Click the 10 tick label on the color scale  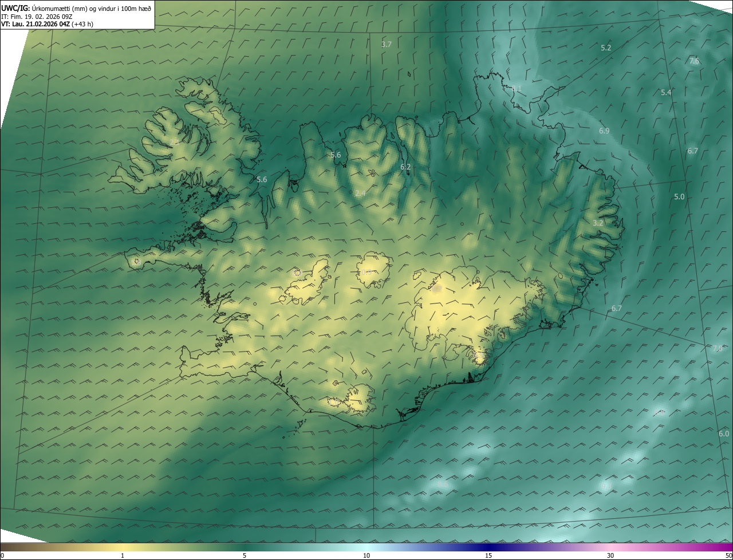coord(366,555)
